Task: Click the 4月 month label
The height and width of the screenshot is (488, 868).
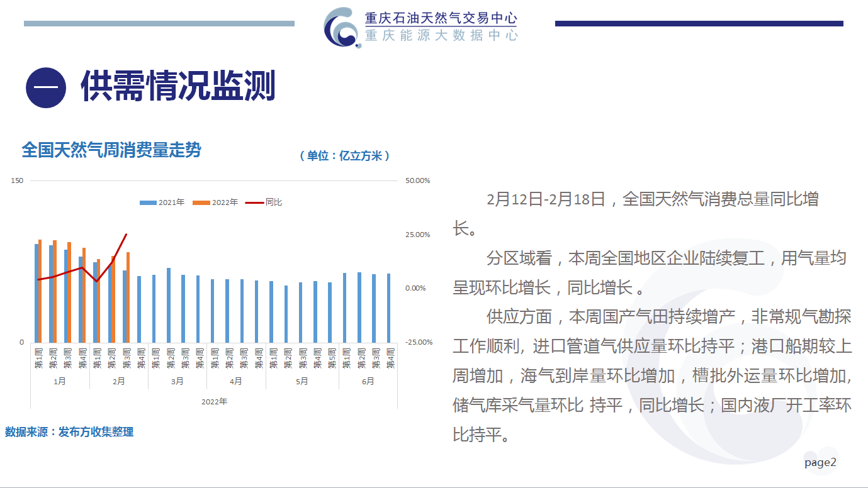Action: 236,381
